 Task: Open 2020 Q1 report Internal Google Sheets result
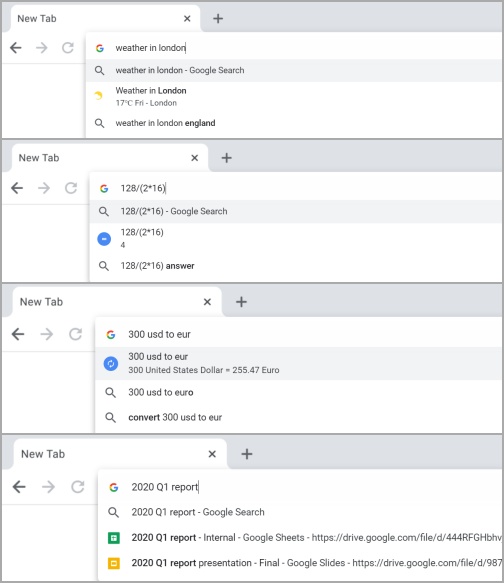pos(300,538)
